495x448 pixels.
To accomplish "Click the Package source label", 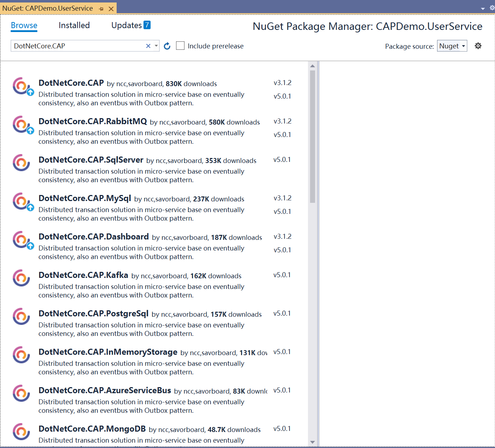I will [x=409, y=46].
